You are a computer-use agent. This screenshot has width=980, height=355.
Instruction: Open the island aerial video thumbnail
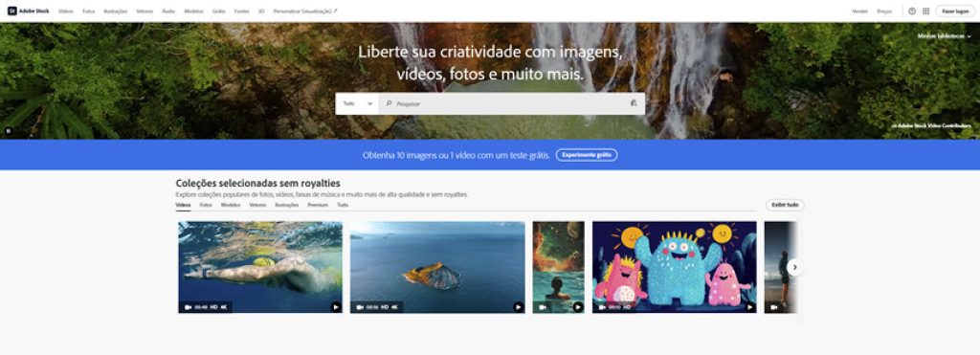pyautogui.click(x=437, y=267)
